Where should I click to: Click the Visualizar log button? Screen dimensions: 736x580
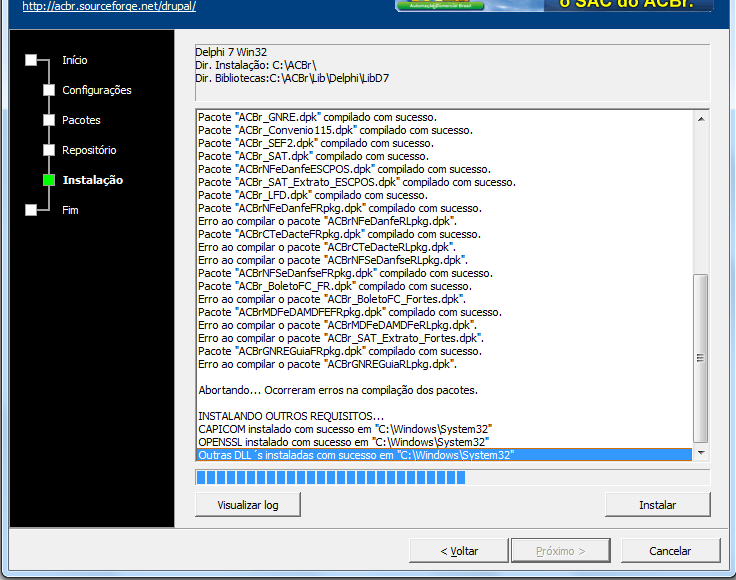[248, 505]
